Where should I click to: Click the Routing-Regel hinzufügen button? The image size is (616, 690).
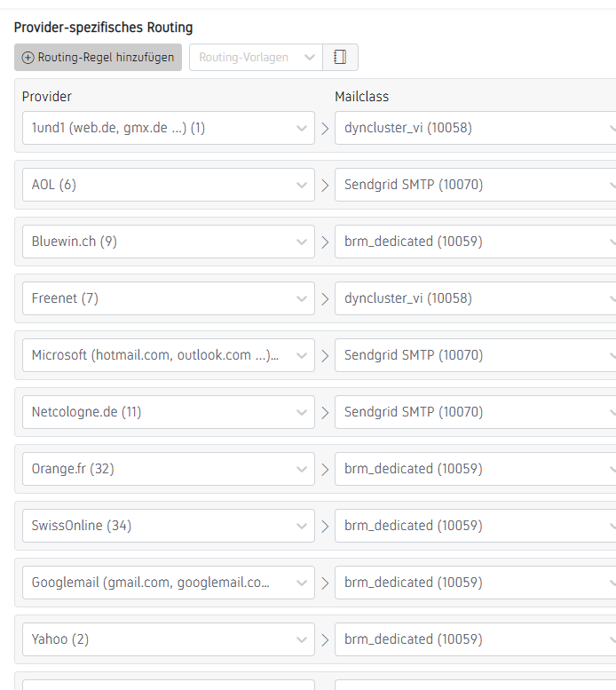click(x=98, y=58)
